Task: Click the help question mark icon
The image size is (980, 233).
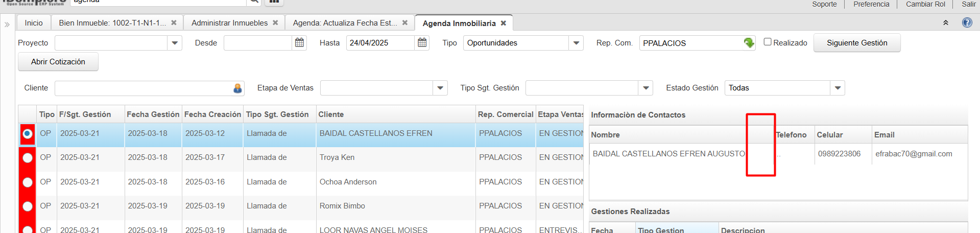Action: coord(967,23)
